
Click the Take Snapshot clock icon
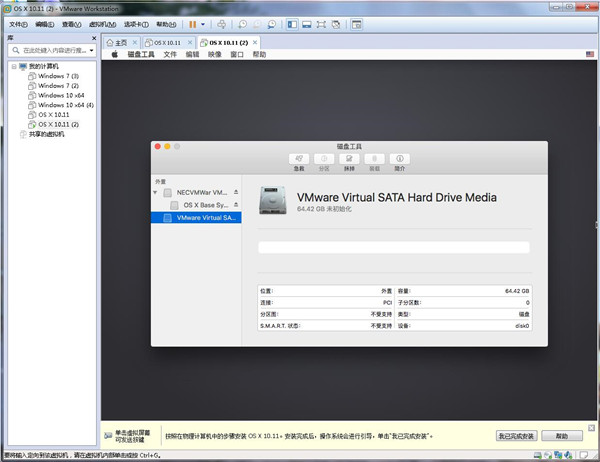242,24
